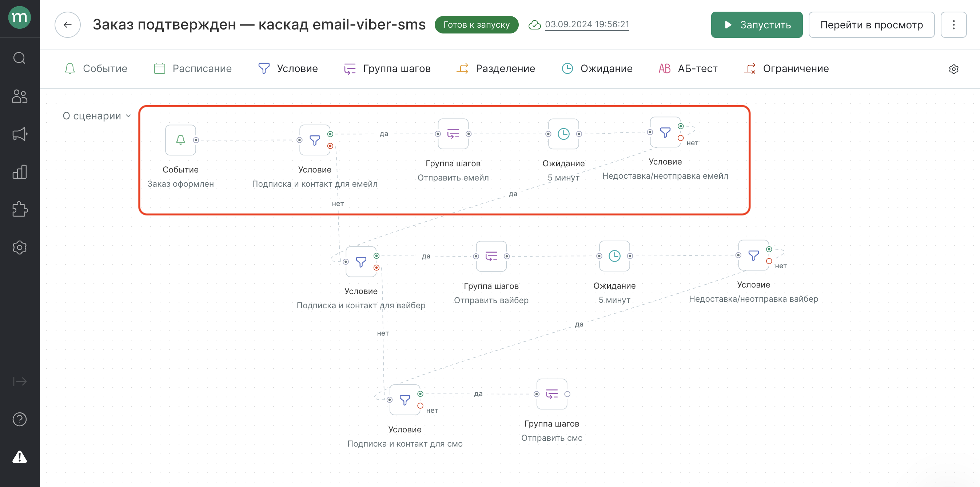980x487 pixels.
Task: Click the Заказ оформлен caption
Action: (180, 184)
